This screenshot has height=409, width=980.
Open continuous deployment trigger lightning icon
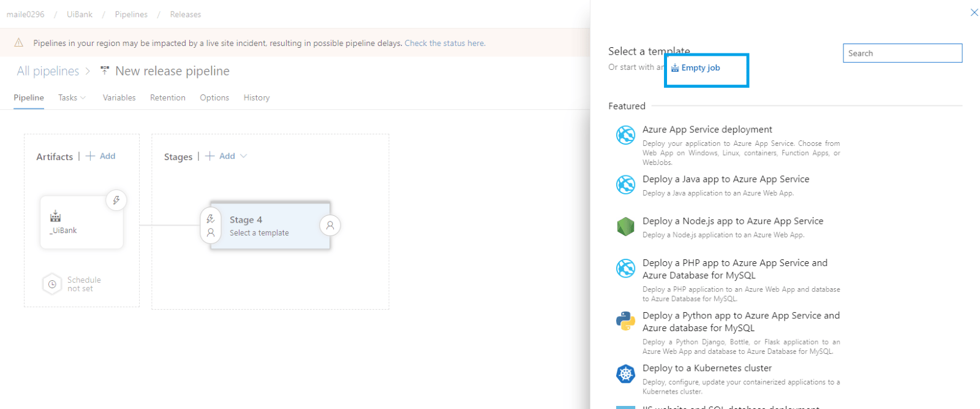pos(116,200)
